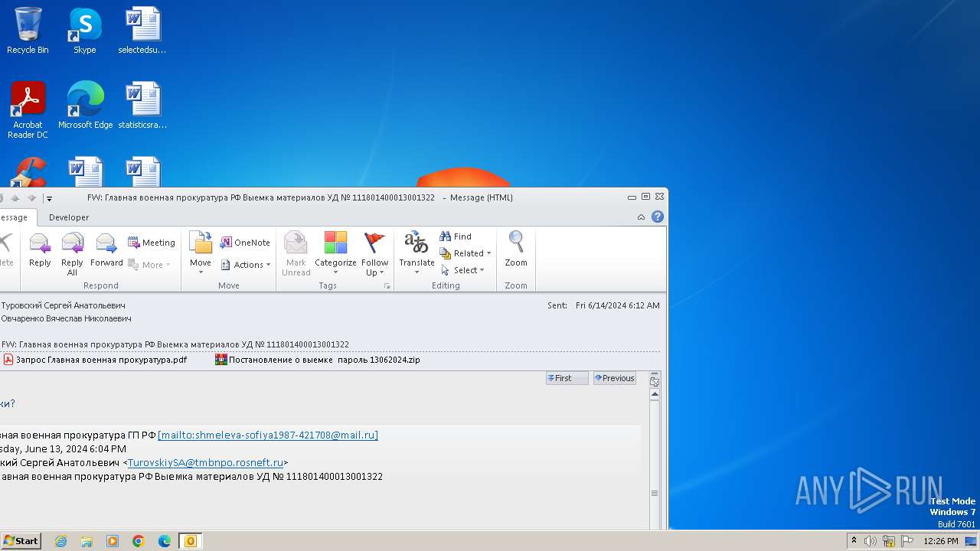Click sender name Туровский Сергей Анатольевич
Image resolution: width=980 pixels, height=551 pixels.
pos(64,305)
